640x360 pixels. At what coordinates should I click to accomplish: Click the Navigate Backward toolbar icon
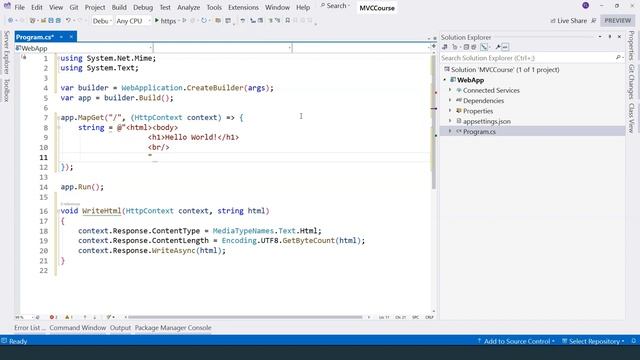pos(10,20)
